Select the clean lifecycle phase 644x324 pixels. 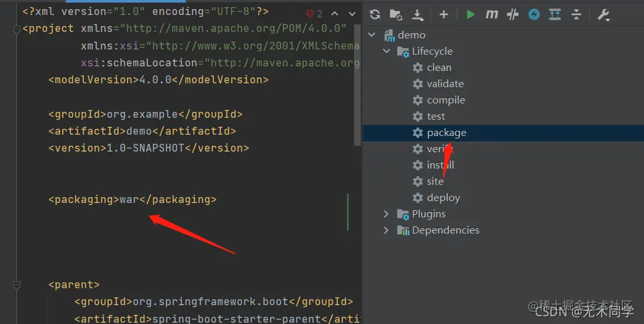439,68
